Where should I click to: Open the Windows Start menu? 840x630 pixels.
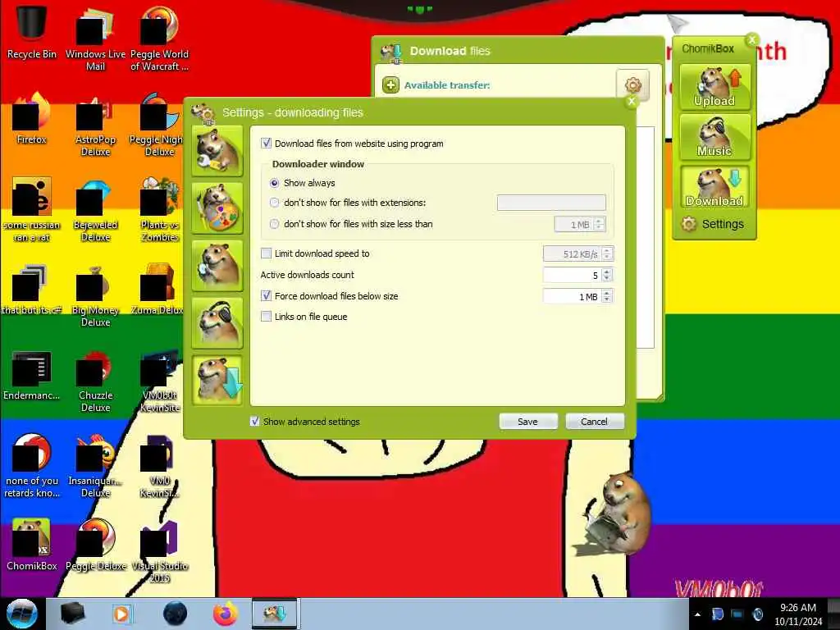[21, 614]
